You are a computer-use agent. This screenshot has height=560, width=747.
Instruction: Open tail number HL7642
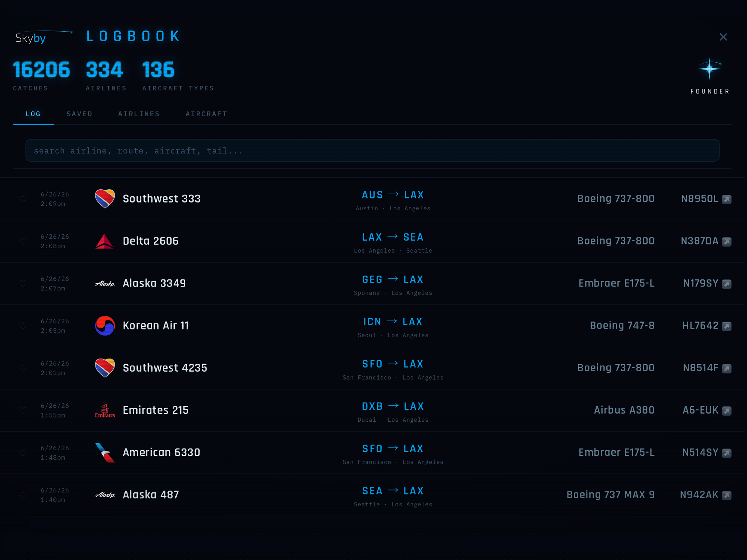click(701, 325)
